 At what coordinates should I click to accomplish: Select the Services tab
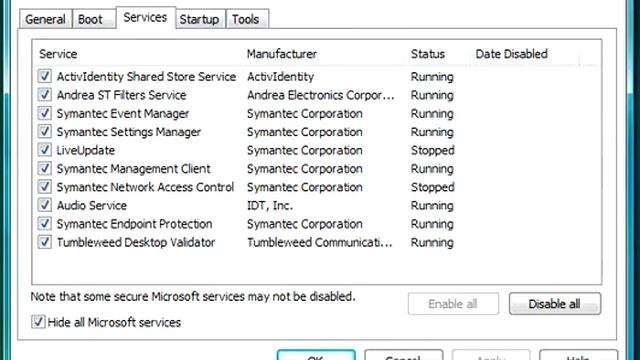click(x=145, y=18)
